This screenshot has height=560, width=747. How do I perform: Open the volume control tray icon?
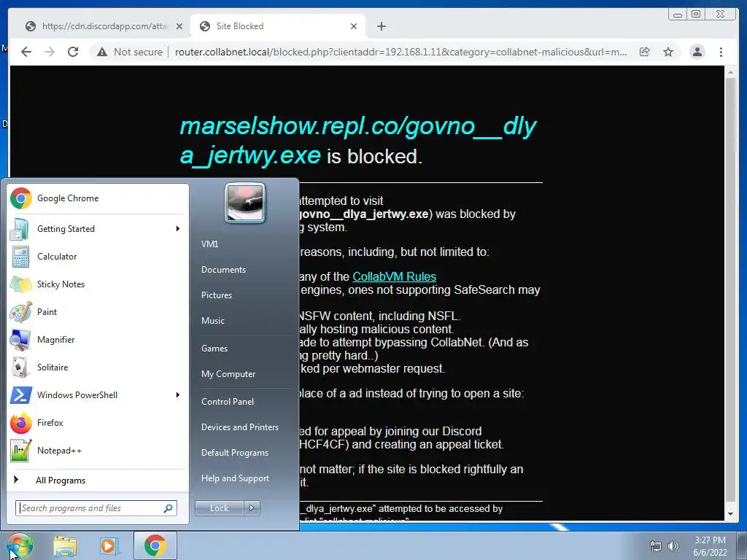point(673,546)
